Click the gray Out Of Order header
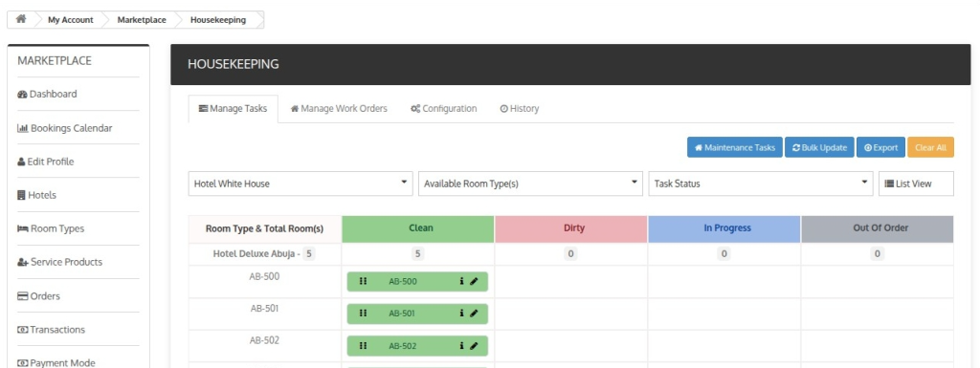980x368 pixels. pyautogui.click(x=878, y=228)
